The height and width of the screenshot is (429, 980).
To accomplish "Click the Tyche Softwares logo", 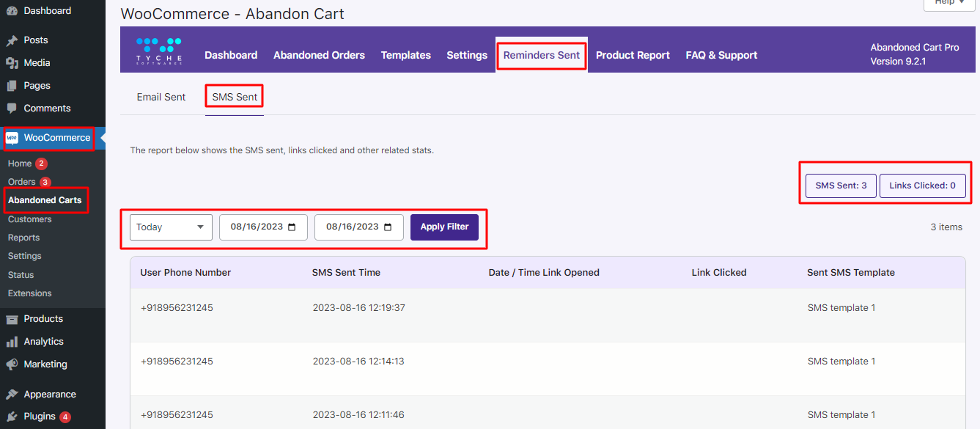I will click(x=159, y=51).
